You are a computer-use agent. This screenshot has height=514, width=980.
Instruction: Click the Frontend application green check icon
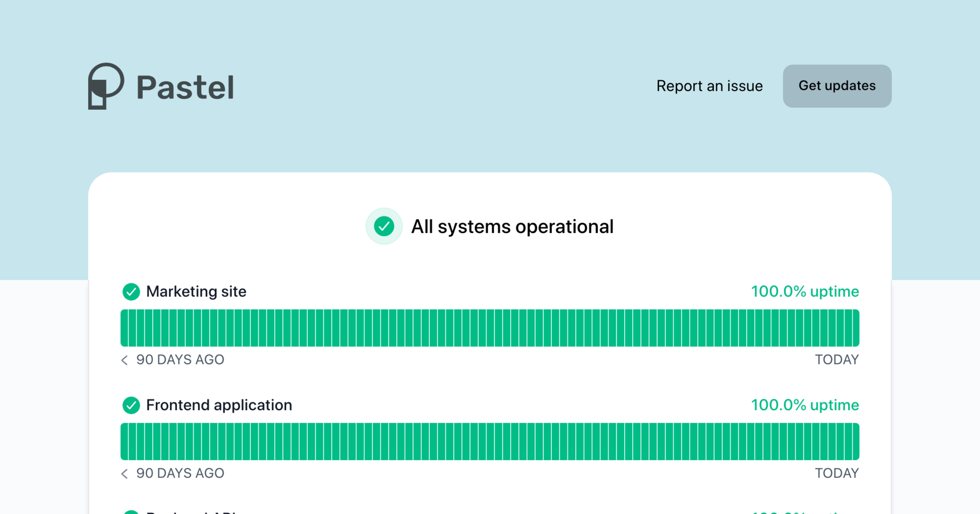(x=131, y=405)
